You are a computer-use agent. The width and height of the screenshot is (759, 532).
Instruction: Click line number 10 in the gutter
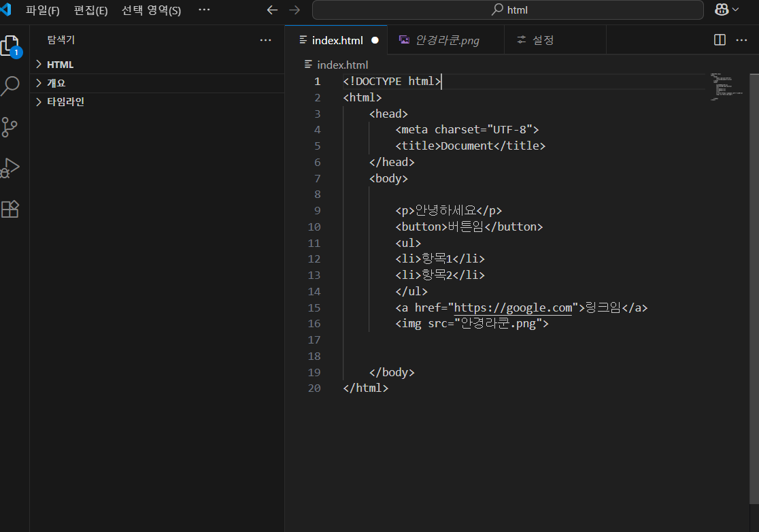[x=314, y=227]
